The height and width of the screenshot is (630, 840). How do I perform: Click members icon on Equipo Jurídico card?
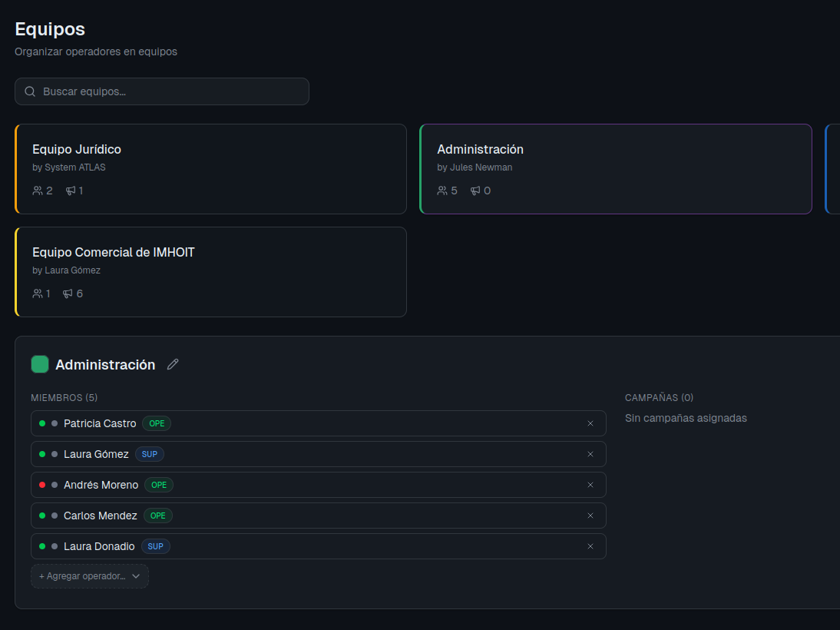[38, 191]
